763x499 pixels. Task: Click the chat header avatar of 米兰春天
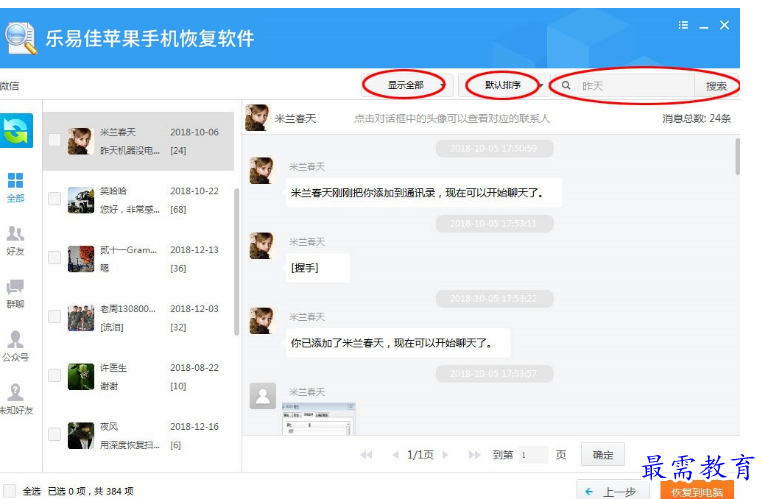tap(257, 117)
